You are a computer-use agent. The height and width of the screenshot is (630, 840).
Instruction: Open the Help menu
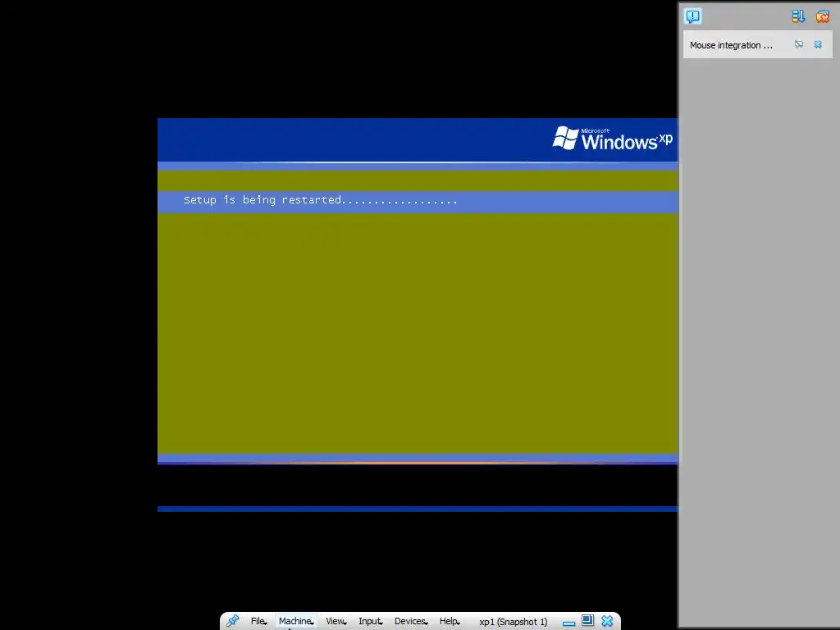[x=450, y=622]
